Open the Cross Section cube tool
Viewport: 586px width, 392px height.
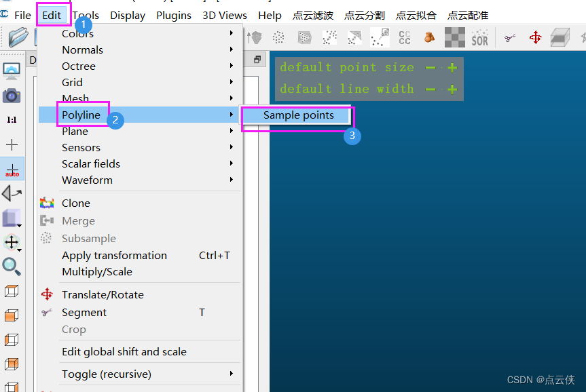click(x=560, y=37)
